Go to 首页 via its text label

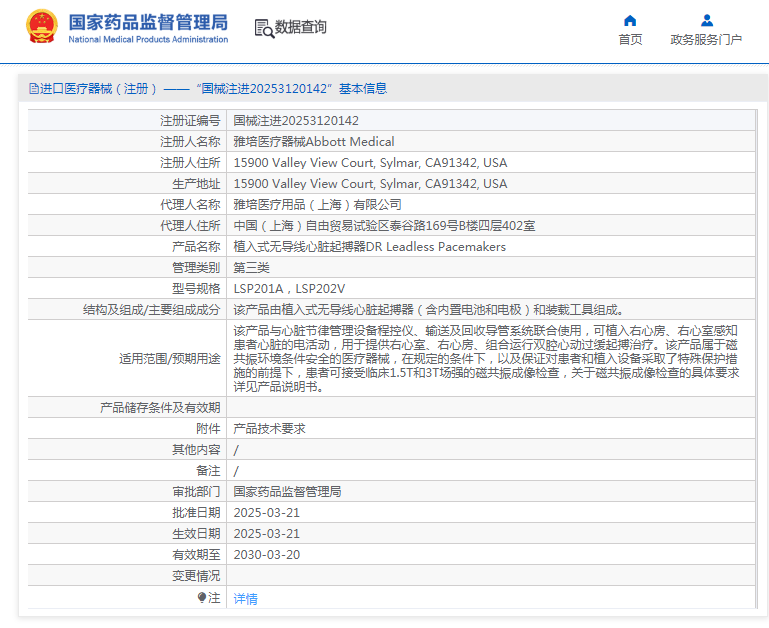(x=630, y=40)
